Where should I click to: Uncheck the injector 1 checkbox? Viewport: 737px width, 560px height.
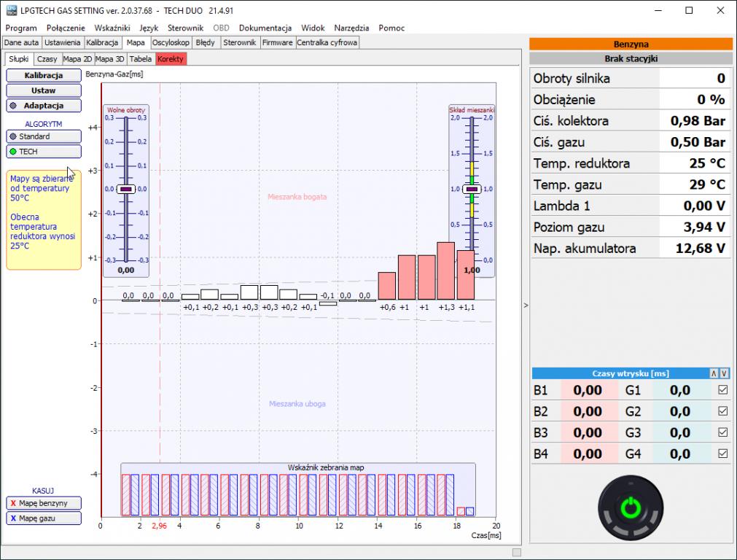point(723,390)
